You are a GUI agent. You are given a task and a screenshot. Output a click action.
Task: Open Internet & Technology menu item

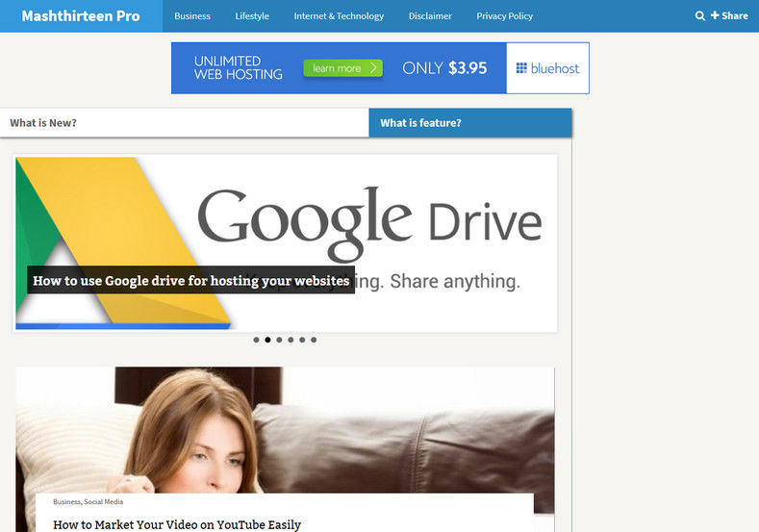click(339, 16)
